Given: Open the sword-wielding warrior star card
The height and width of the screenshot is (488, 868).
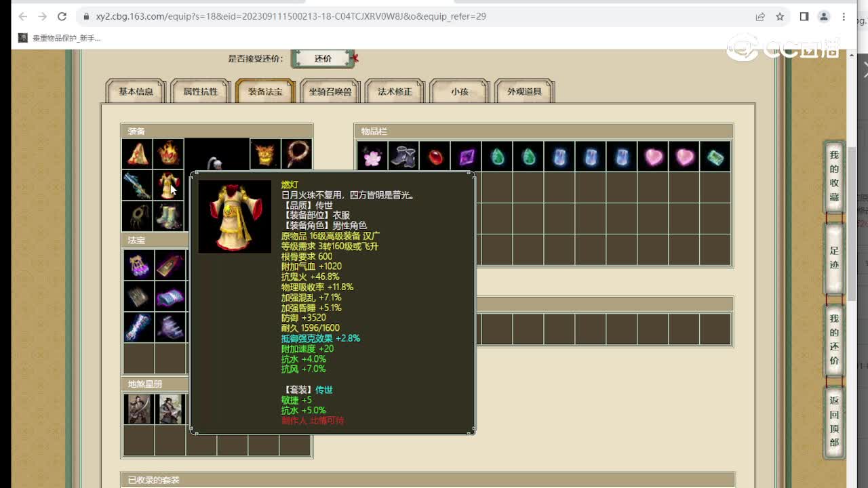Looking at the screenshot, I should coord(138,409).
